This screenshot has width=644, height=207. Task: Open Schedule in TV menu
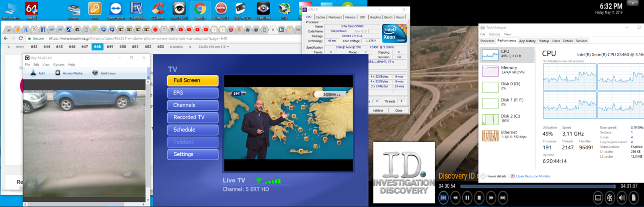tap(193, 130)
